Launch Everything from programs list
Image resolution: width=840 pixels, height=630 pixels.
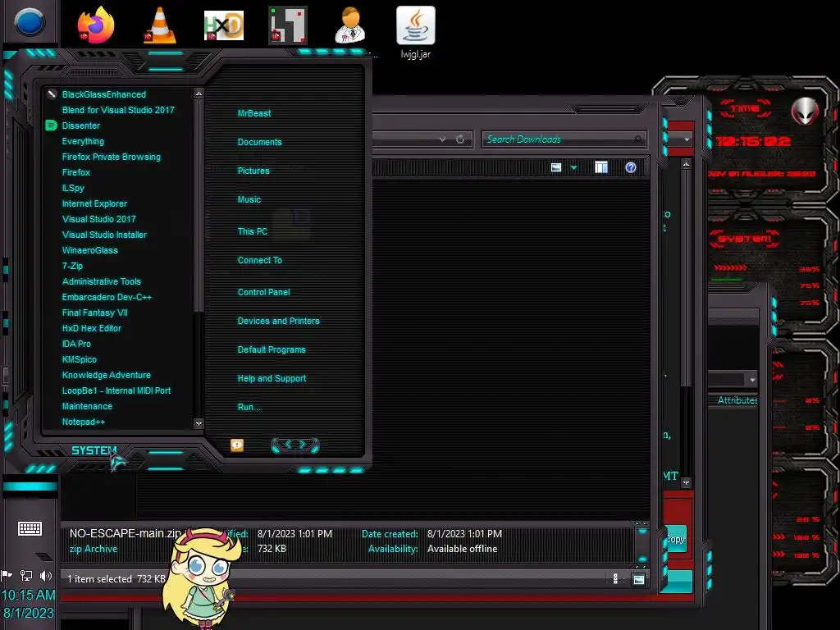(83, 141)
